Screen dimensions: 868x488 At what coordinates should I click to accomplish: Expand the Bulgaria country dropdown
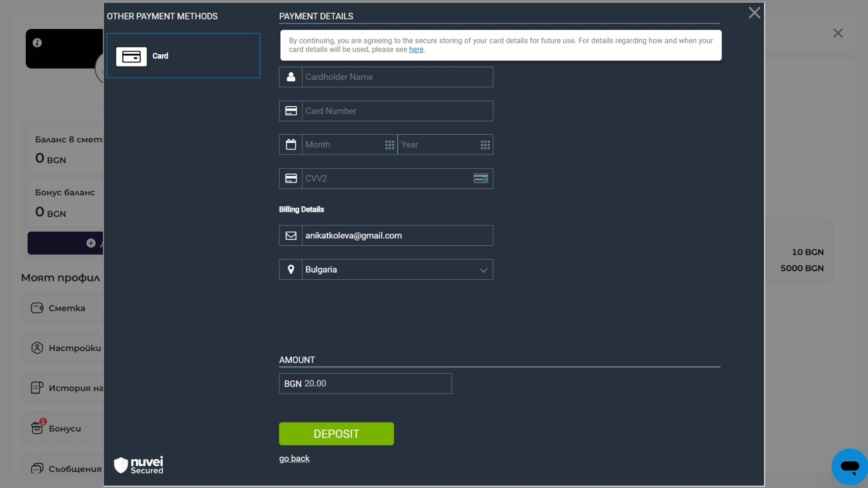coord(483,270)
